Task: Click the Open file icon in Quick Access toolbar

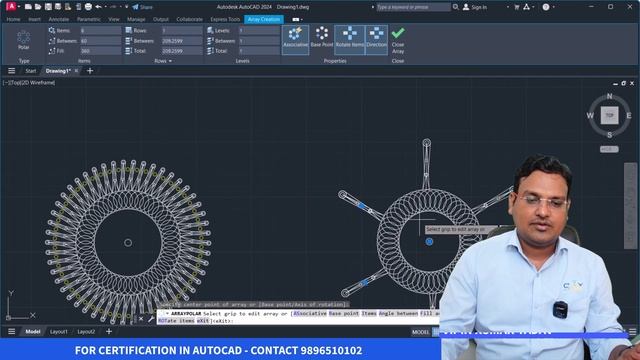Action: click(38, 7)
